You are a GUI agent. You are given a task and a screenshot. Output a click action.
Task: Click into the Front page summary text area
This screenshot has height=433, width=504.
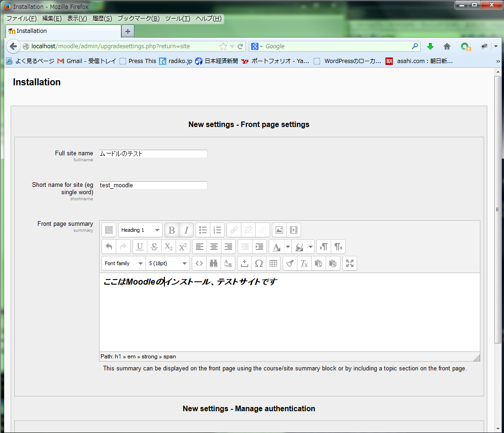290,312
